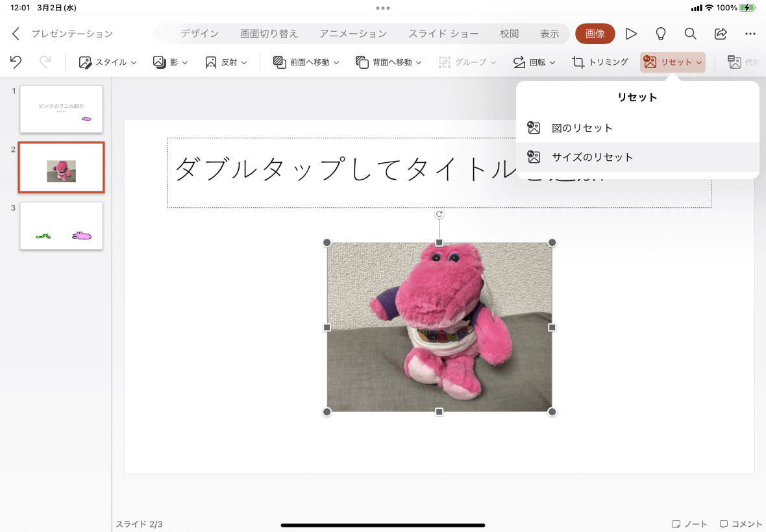Open the more options ellipsis menu
Image resolution: width=766 pixels, height=532 pixels.
tap(750, 34)
